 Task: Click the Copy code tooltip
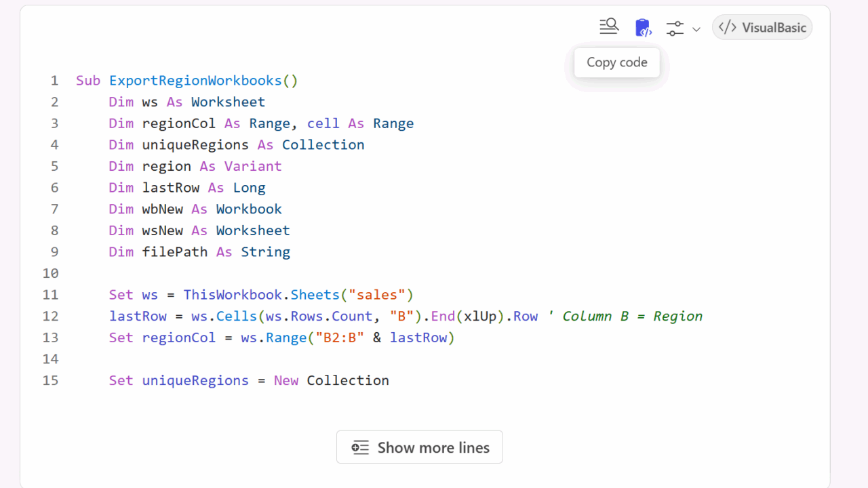(616, 62)
